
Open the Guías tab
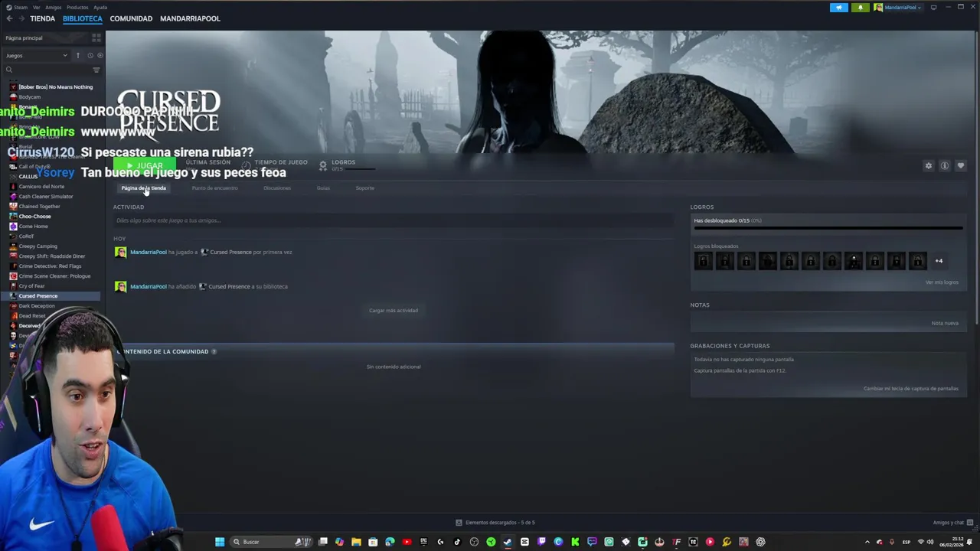(x=323, y=188)
